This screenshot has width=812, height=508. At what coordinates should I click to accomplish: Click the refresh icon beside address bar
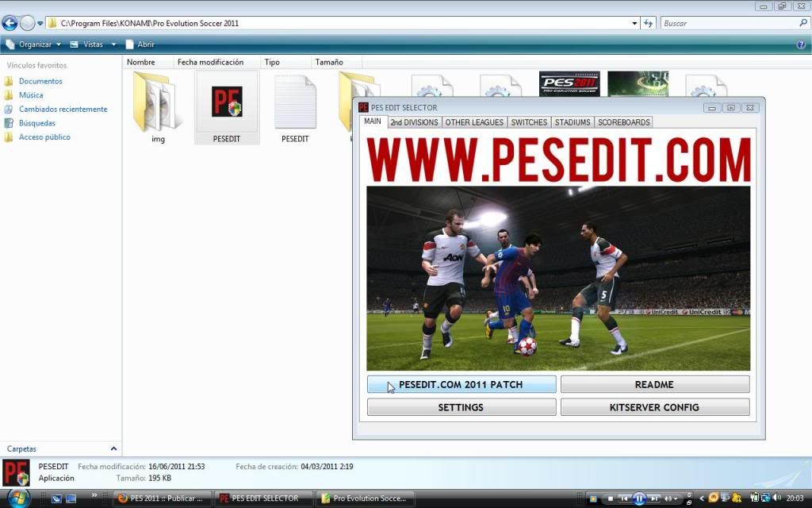point(649,23)
